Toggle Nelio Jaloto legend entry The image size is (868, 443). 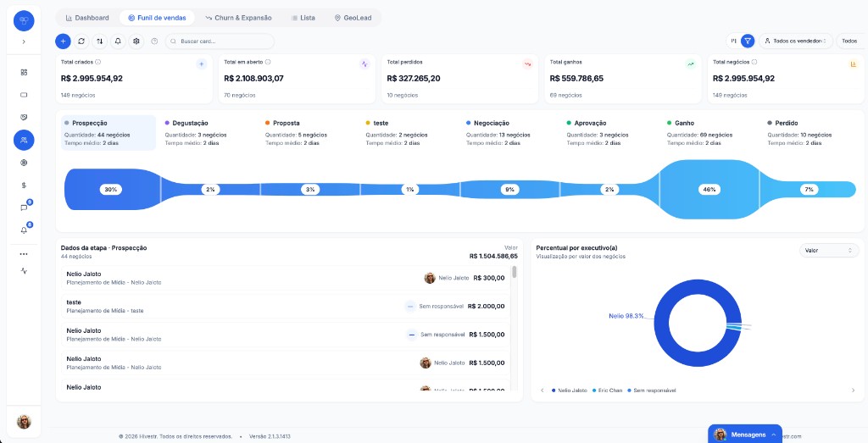[x=570, y=390]
